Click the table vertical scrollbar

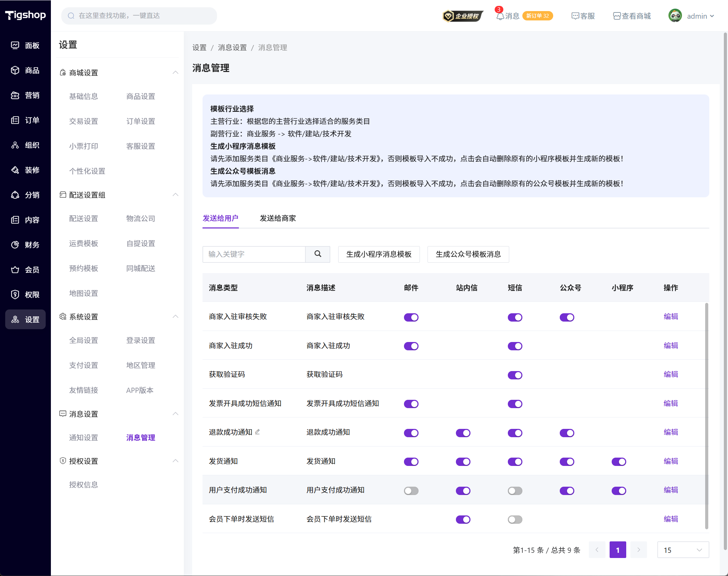(x=707, y=415)
